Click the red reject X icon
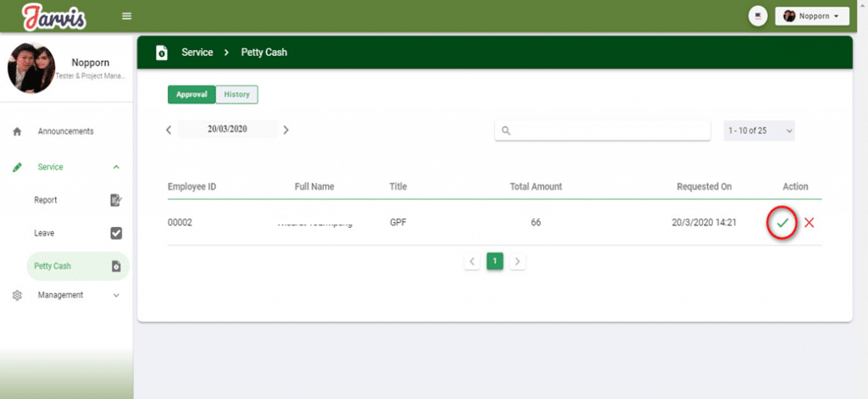868x399 pixels. point(809,223)
